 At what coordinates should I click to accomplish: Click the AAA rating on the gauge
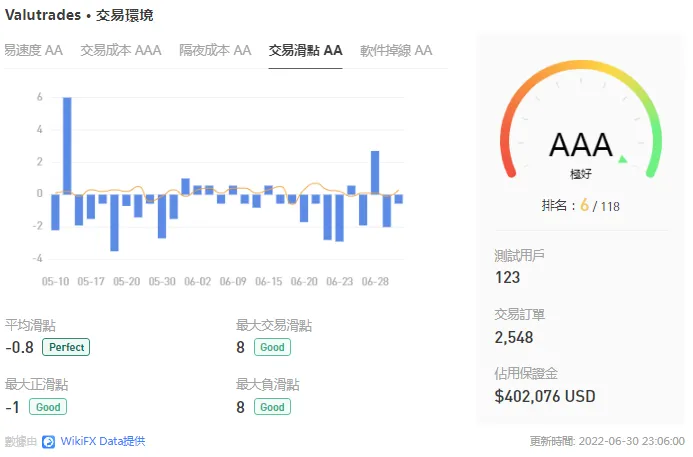[581, 145]
